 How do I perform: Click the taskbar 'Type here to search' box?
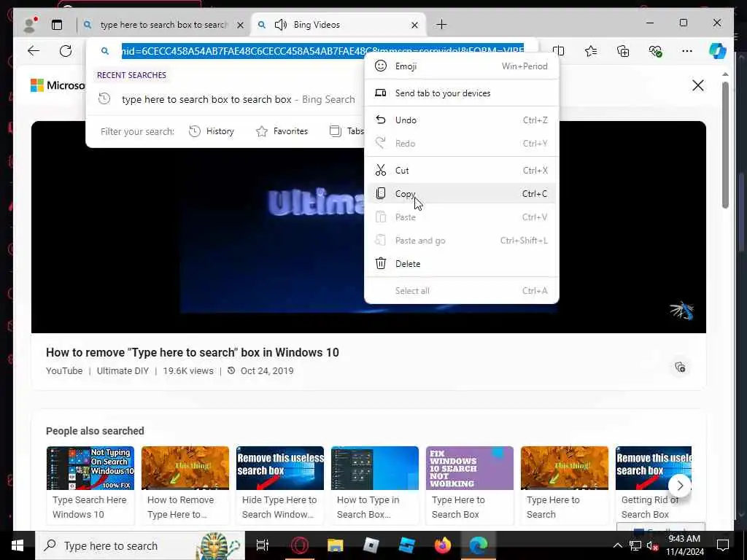point(140,545)
